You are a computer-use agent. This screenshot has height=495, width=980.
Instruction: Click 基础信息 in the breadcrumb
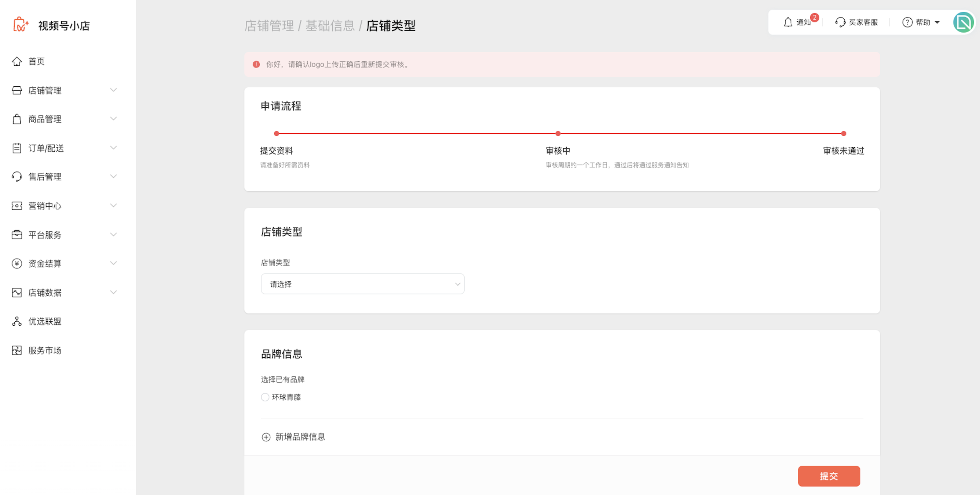click(330, 26)
